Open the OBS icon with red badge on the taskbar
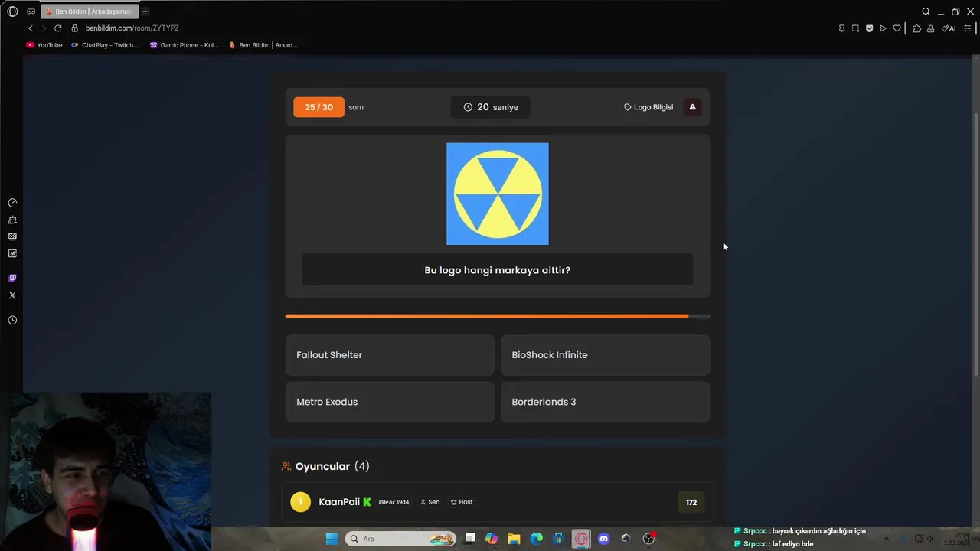 tap(648, 539)
